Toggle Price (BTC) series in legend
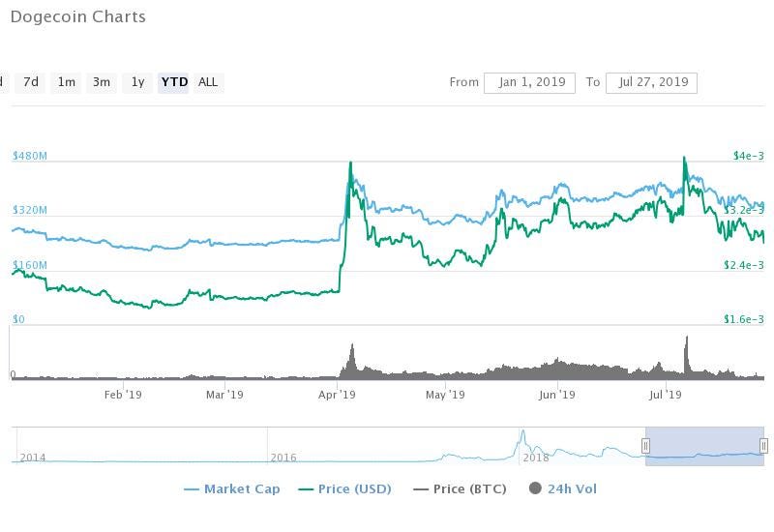 tap(461, 489)
